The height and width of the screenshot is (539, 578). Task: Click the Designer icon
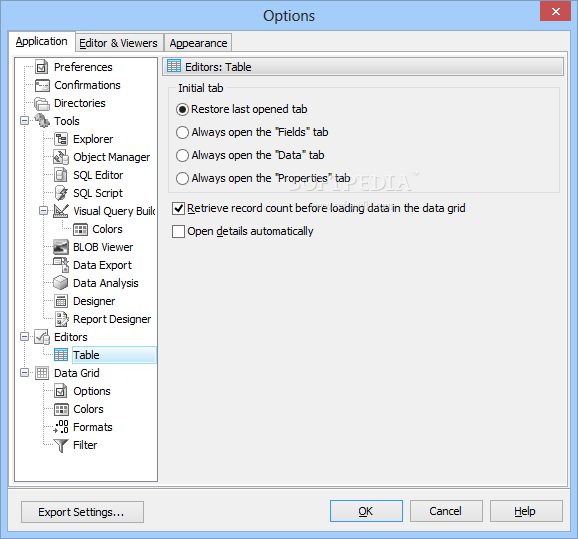click(x=61, y=301)
